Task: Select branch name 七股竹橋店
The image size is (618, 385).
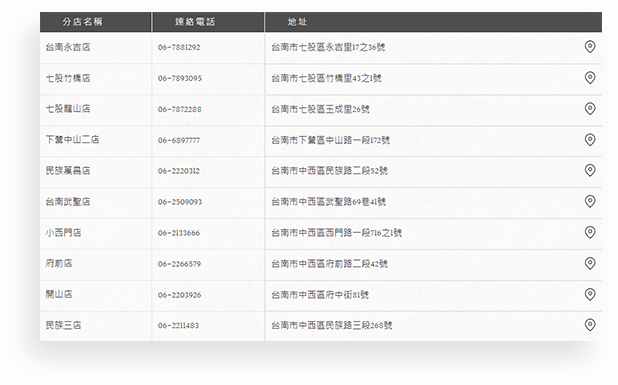Action: (x=68, y=78)
